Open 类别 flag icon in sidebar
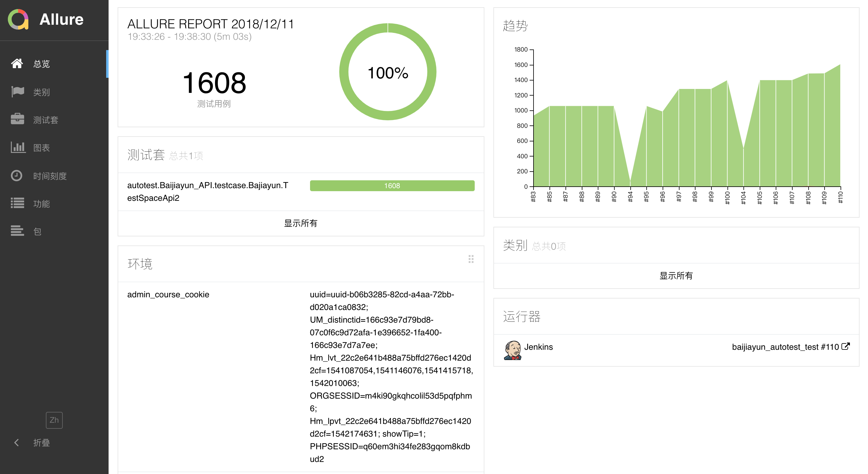This screenshot has width=868, height=474. tap(17, 92)
